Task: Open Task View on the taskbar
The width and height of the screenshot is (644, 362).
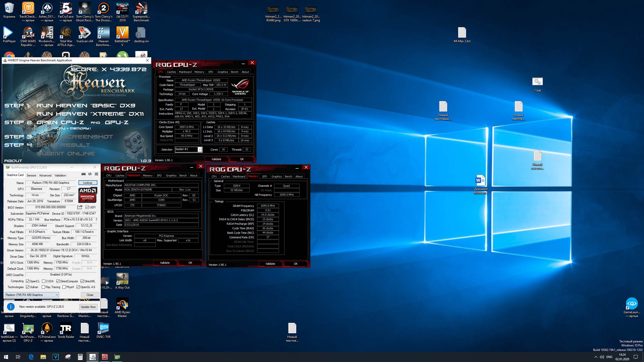Action: 18,357
